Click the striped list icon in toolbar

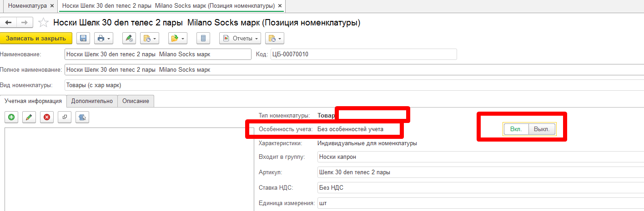pyautogui.click(x=203, y=39)
